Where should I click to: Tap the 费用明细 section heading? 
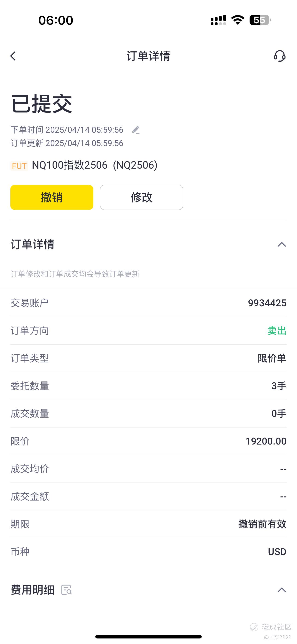(x=32, y=590)
